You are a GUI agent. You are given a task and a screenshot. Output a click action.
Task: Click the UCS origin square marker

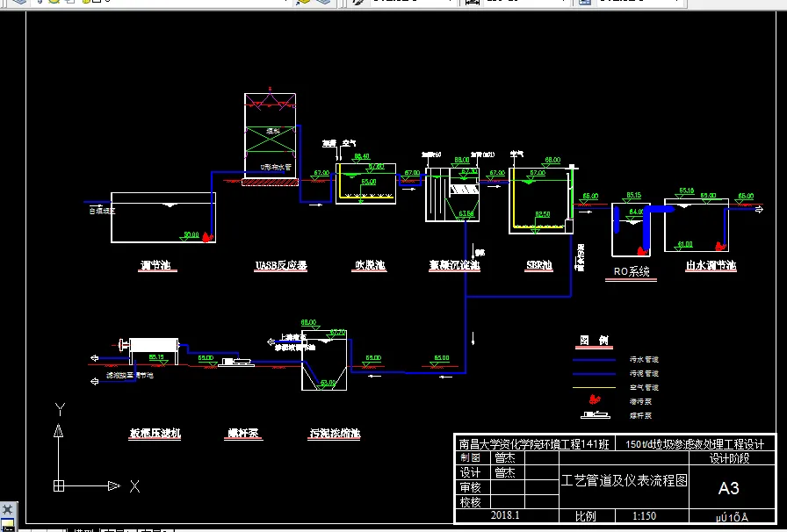[x=59, y=485]
